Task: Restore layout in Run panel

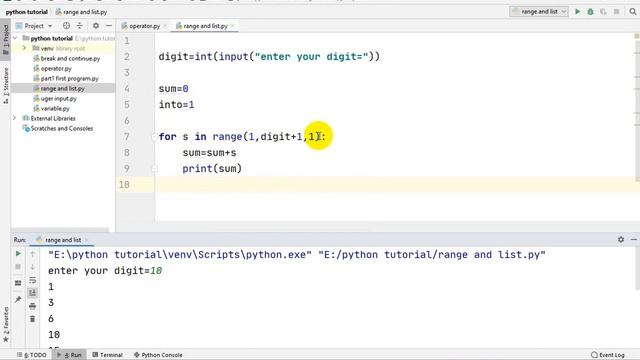Action: click(18, 282)
